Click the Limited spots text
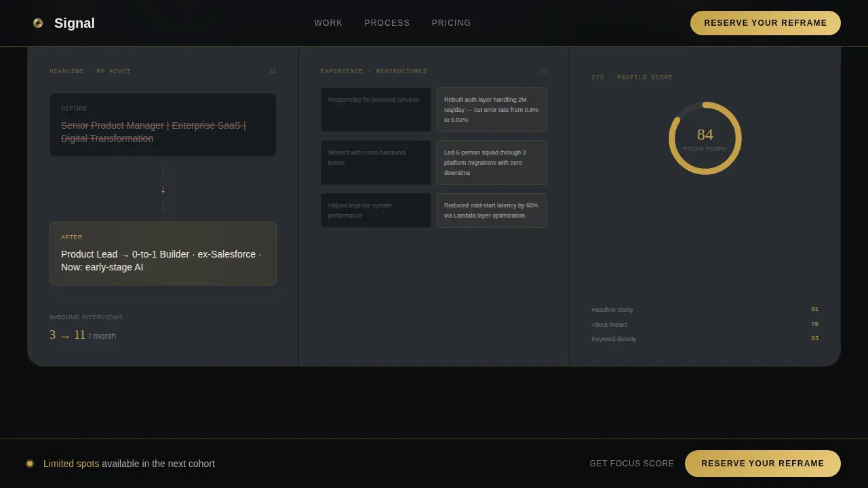 71,464
